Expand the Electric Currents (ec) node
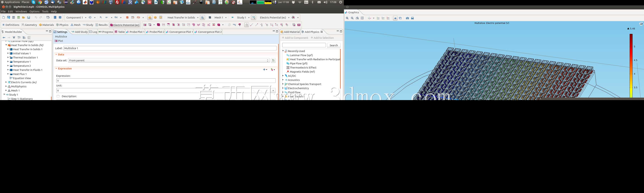 [x=6, y=82]
